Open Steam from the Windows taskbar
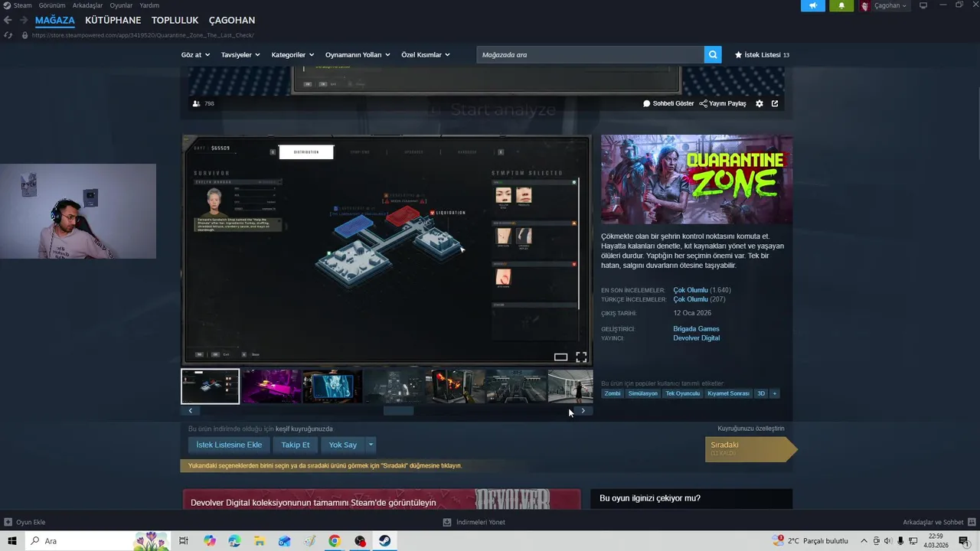Image resolution: width=980 pixels, height=551 pixels. (x=384, y=541)
